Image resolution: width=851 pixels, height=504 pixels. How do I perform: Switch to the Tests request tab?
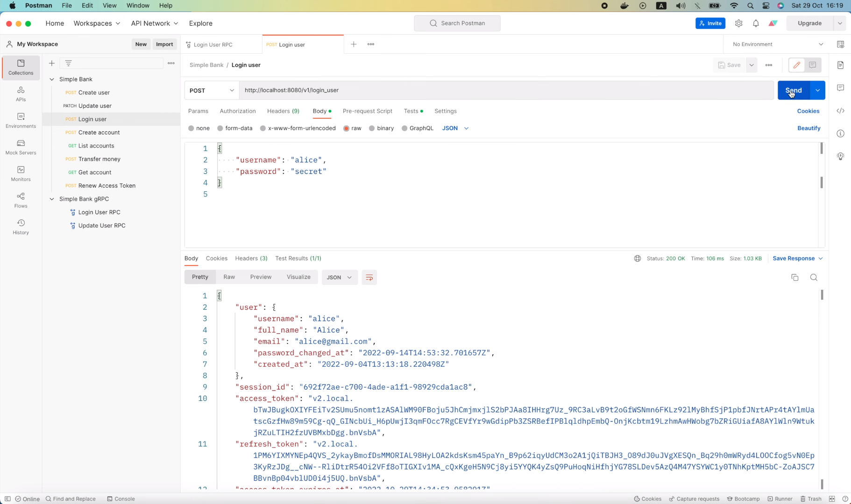413,111
